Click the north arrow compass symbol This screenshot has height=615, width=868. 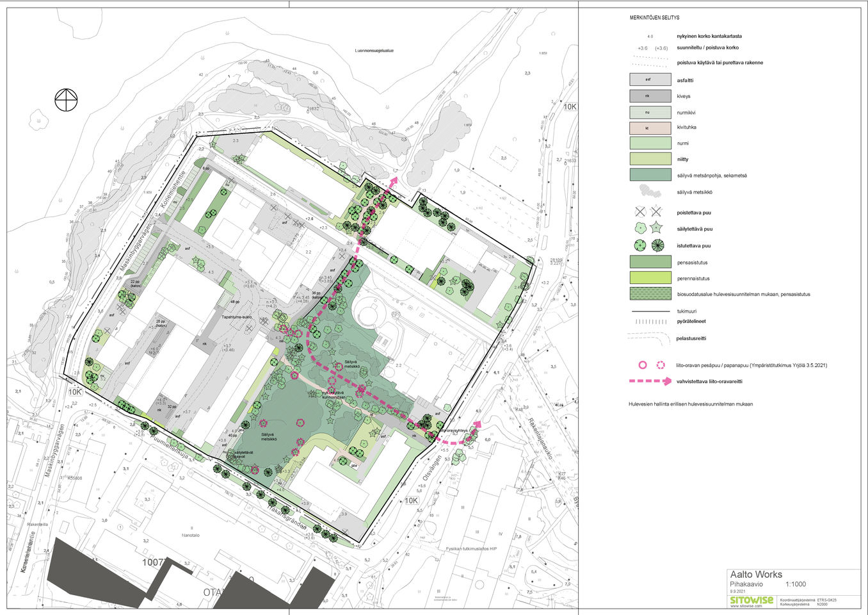[x=66, y=101]
